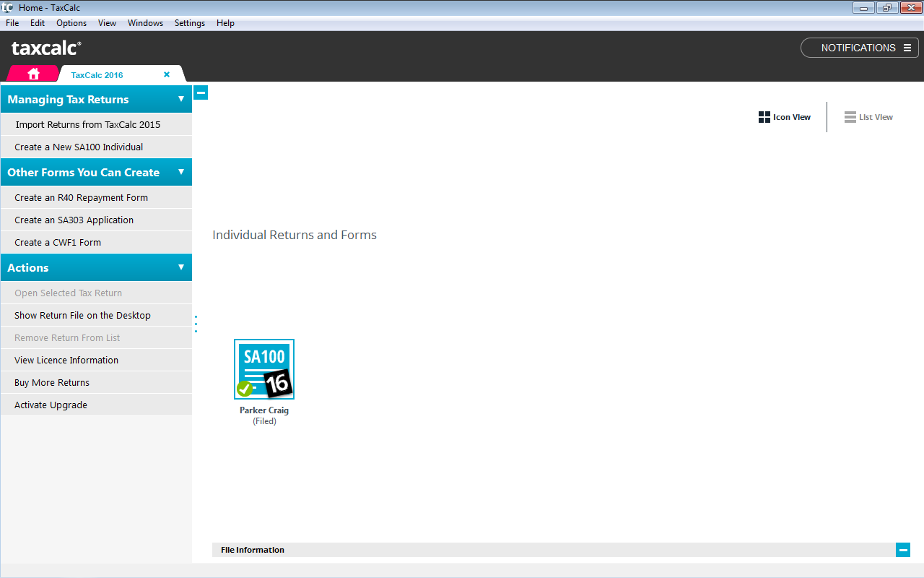Create an R40 Repayment Form
Screen dimensions: 924x578
81,197
